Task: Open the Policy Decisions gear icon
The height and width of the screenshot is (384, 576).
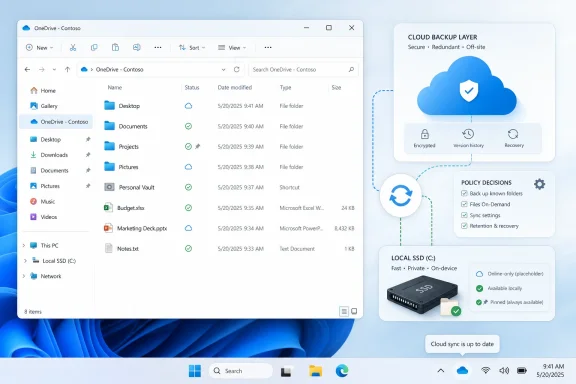Action: pos(539,184)
